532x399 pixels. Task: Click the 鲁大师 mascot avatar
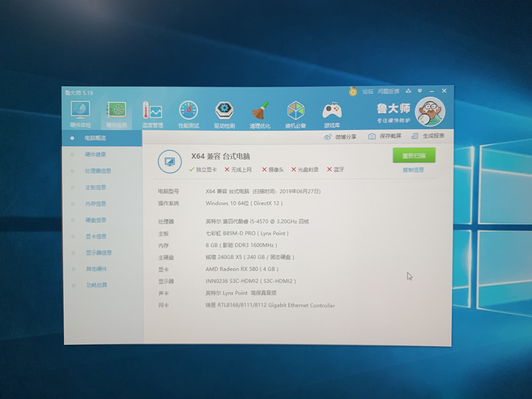click(x=430, y=112)
